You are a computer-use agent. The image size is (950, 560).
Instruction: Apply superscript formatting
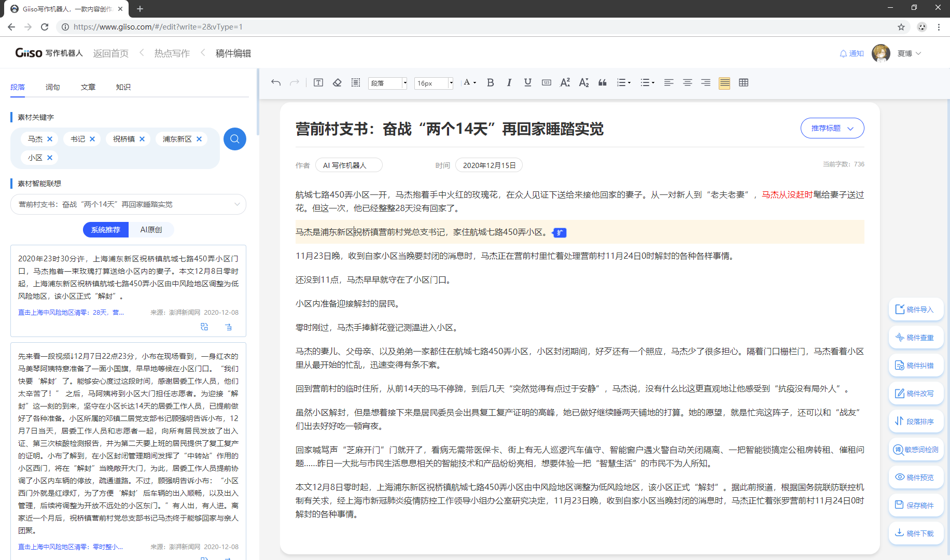click(x=565, y=83)
